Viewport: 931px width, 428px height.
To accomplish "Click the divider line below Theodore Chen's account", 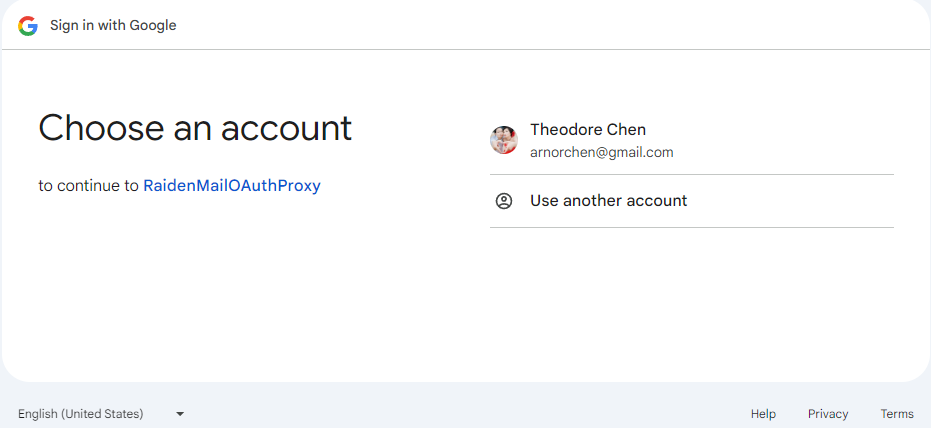I will tap(692, 175).
